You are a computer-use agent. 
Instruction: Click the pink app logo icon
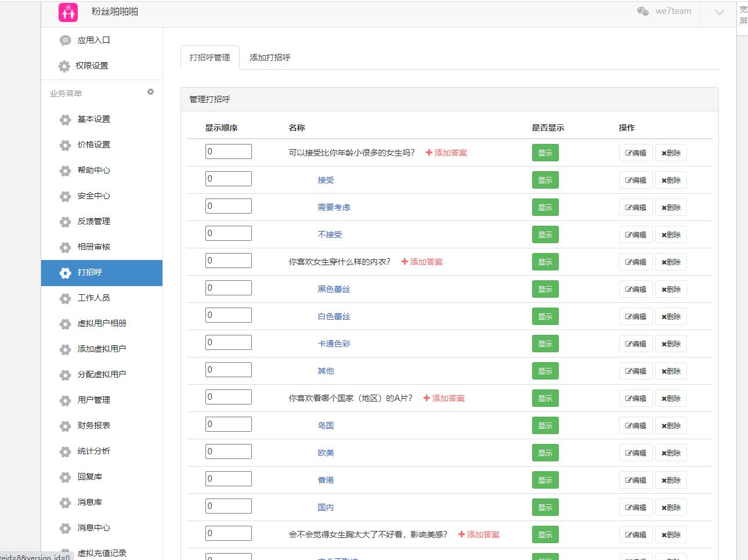click(68, 12)
